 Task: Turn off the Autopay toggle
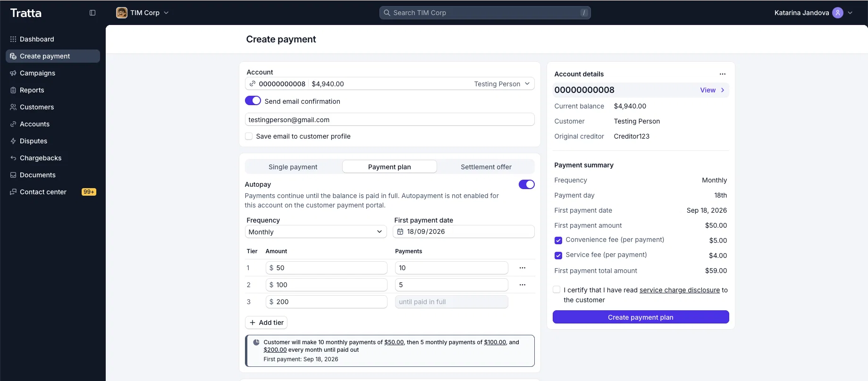click(527, 184)
